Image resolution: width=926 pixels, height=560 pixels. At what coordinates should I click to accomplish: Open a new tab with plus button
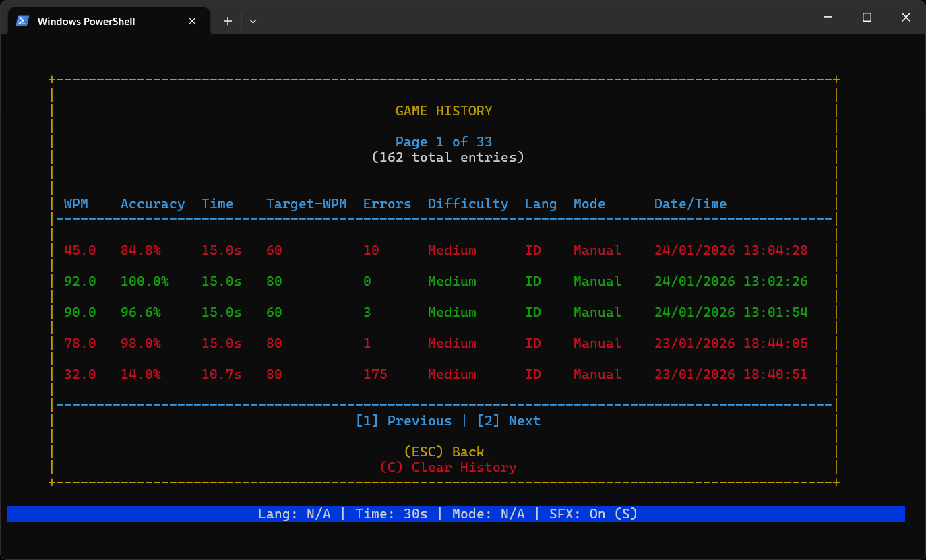[228, 21]
